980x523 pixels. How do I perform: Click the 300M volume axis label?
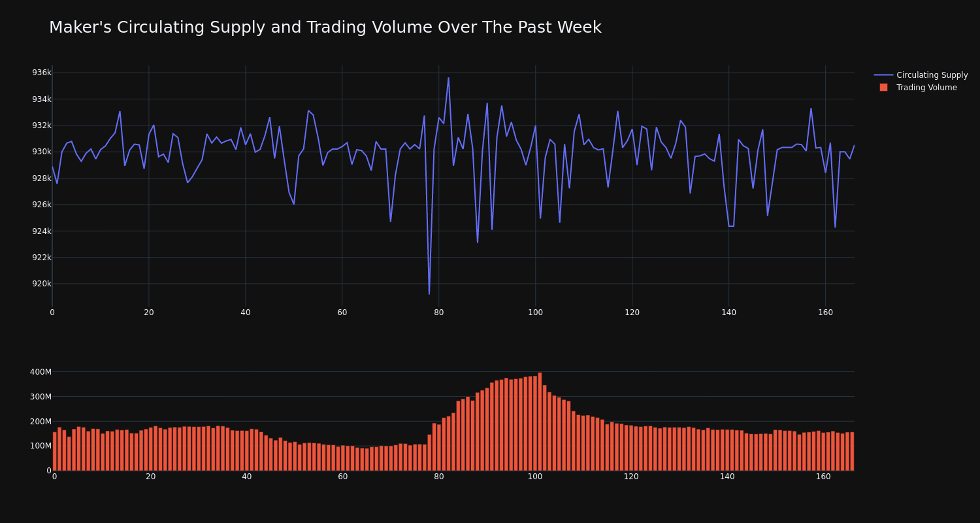[x=41, y=397]
